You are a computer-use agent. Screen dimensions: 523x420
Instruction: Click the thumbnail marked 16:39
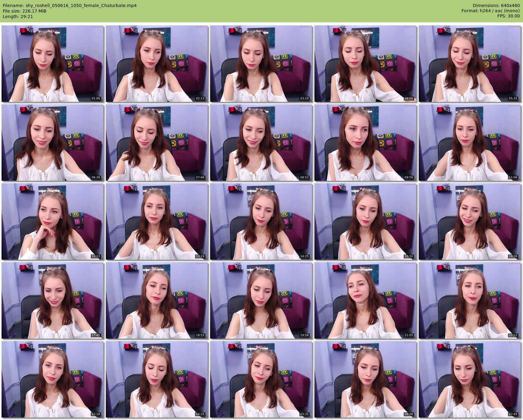470,221
